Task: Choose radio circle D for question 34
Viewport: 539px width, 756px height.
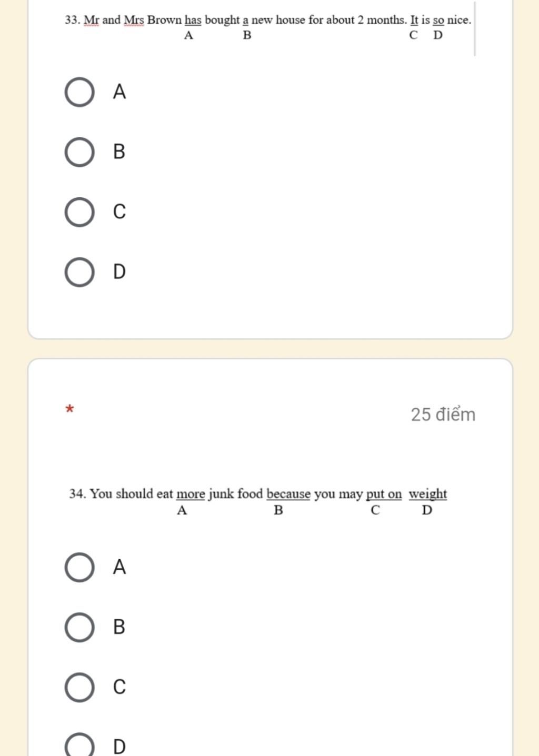Action: (79, 745)
